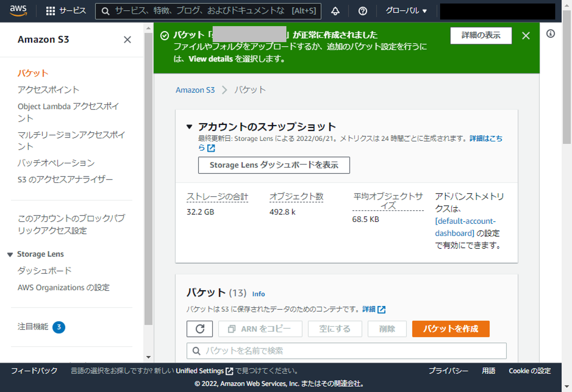Open the サービス grid menu icon
Viewport: 572px width, 392px height.
50,11
